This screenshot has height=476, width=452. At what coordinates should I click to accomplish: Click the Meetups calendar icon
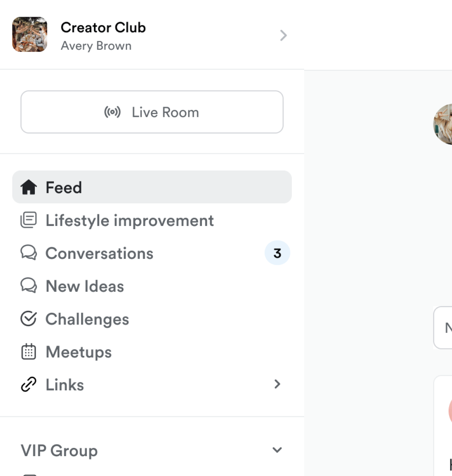pos(29,352)
